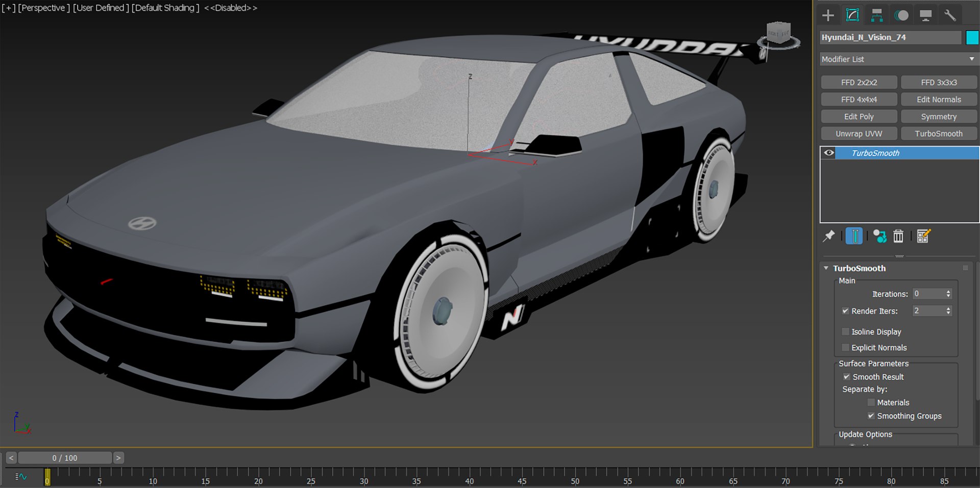Collapse the TurboSmooth rollout
980x488 pixels.
(x=826, y=268)
